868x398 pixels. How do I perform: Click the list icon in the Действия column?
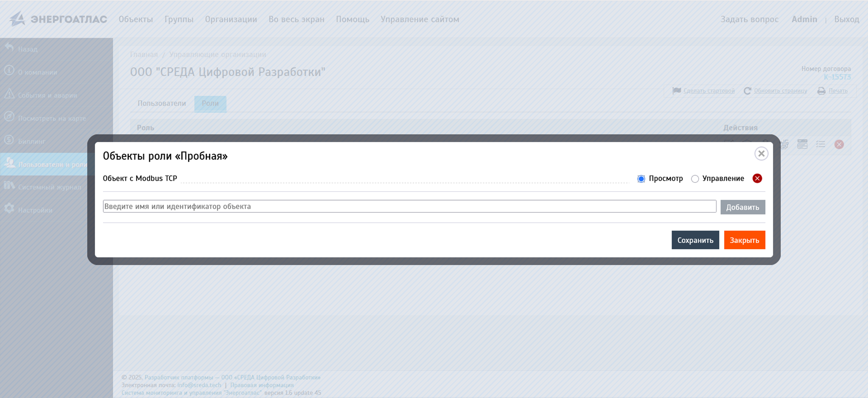[x=821, y=144]
